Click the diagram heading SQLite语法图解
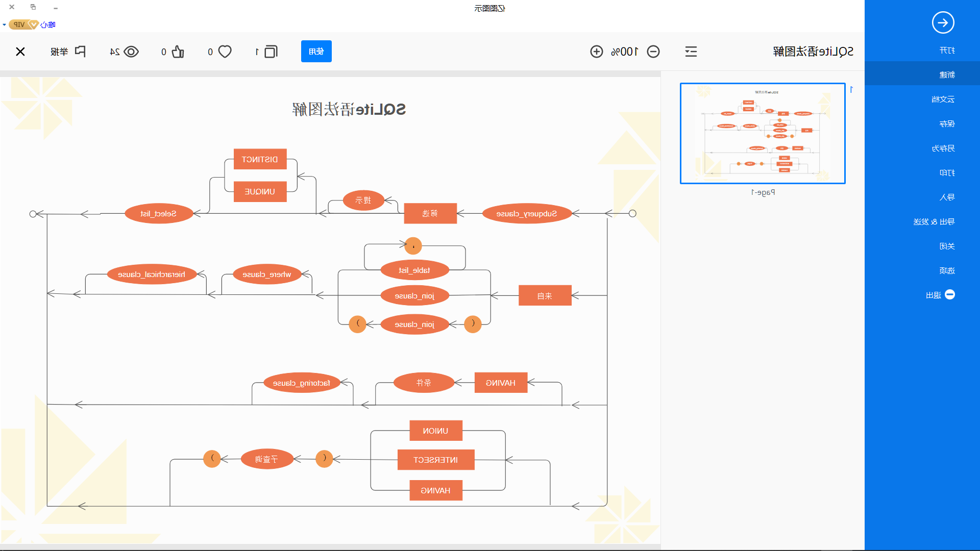 pos(349,109)
